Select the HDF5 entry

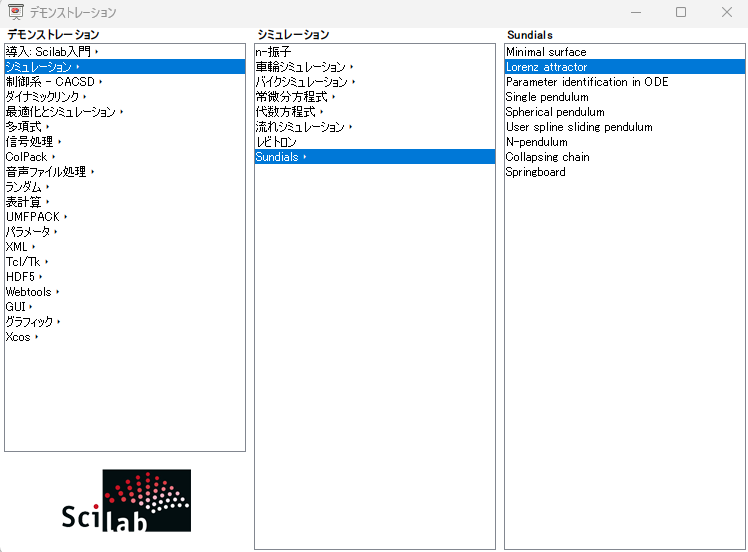[x=125, y=277]
